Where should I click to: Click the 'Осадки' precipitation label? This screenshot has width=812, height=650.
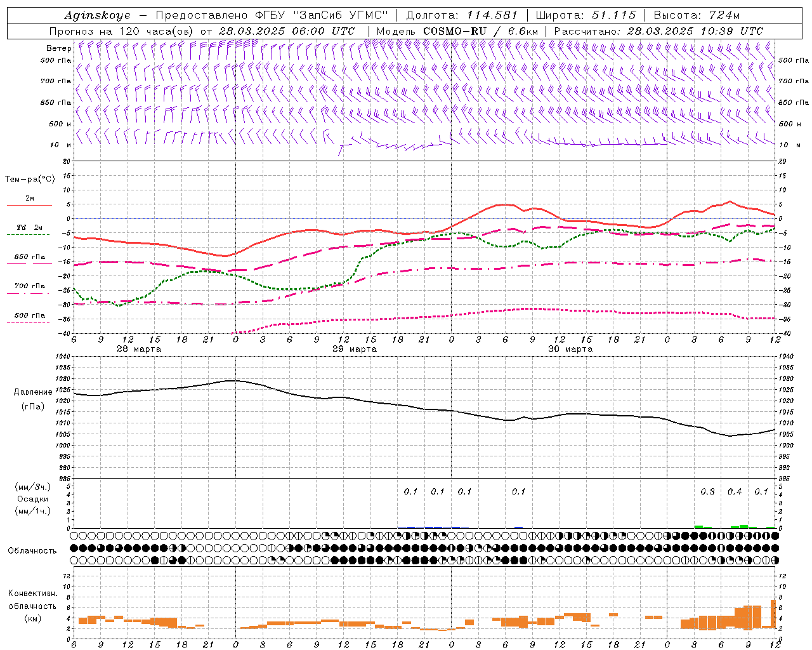point(33,499)
